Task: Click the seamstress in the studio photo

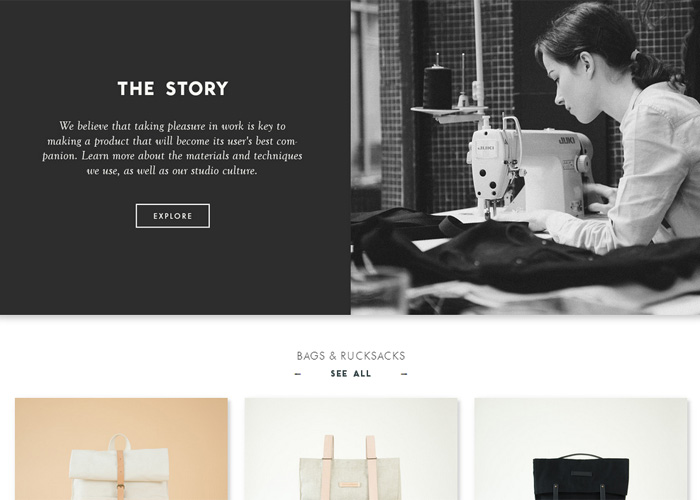Action: tap(618, 129)
